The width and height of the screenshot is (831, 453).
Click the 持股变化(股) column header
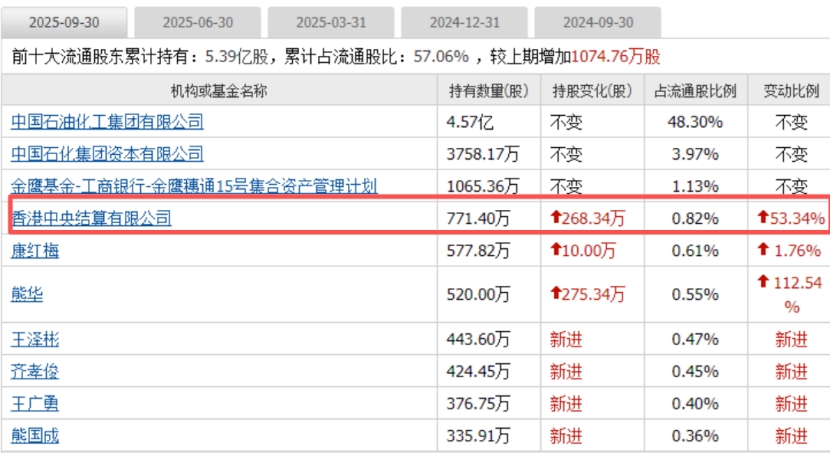tap(592, 91)
